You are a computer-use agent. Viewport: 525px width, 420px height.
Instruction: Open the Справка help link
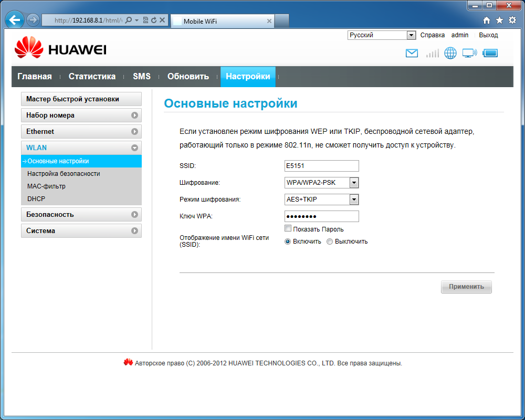432,35
